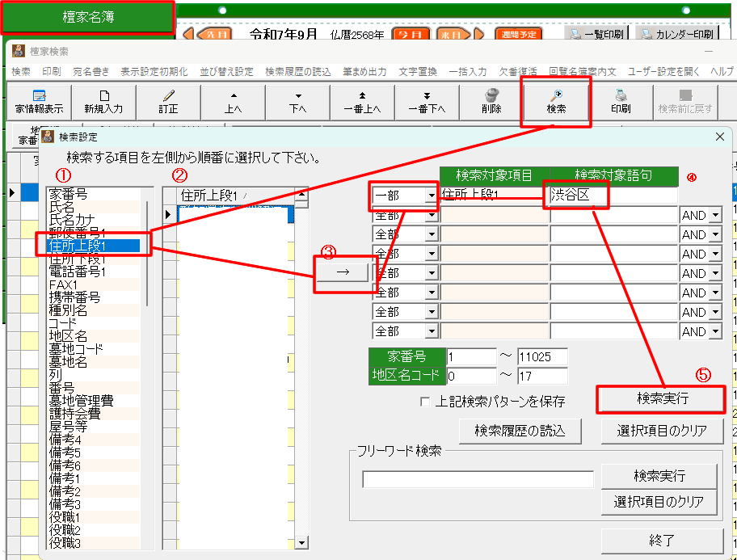
Task: Click the 地区名コード end field showing 17
Action: tap(542, 376)
